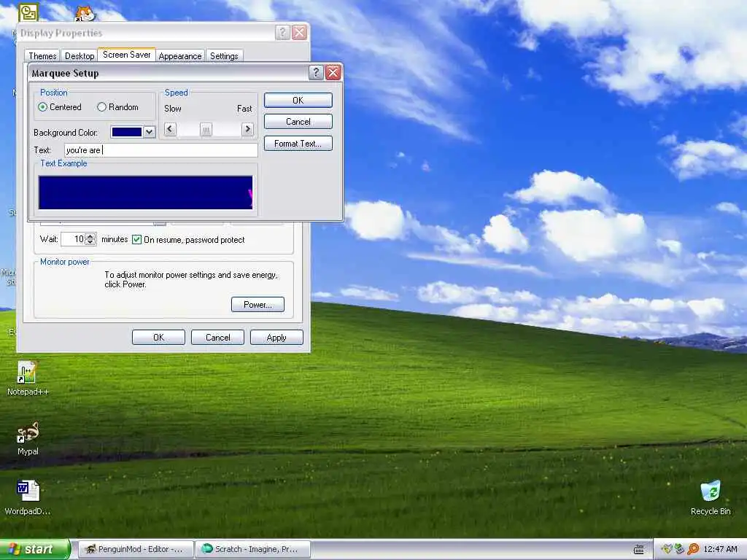Decrease Wait minutes with down arrow
747x560 pixels.
pos(90,242)
